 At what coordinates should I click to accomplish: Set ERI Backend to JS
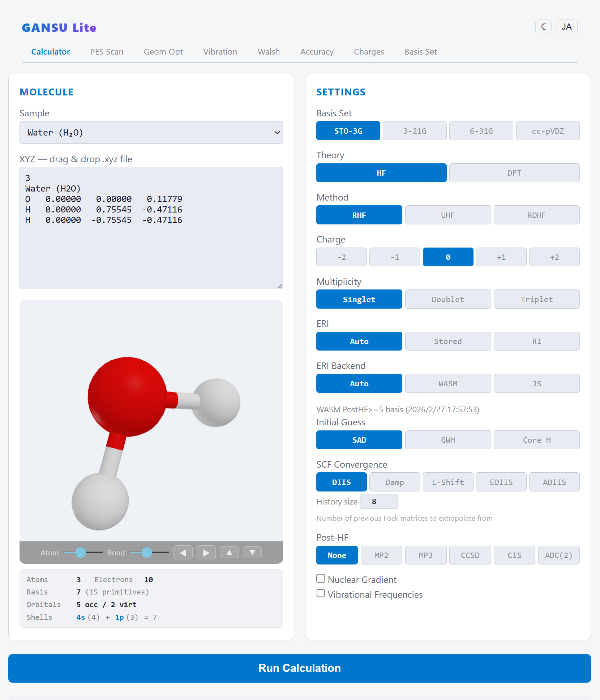click(536, 383)
